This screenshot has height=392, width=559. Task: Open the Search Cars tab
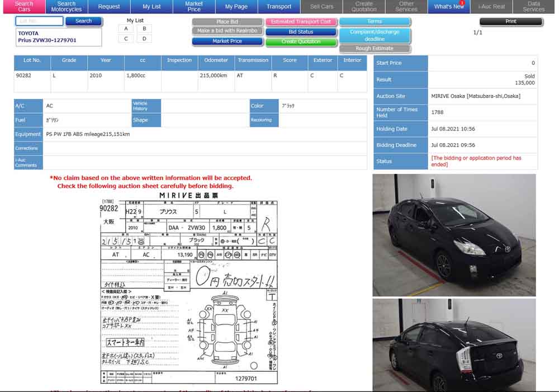(24, 6)
